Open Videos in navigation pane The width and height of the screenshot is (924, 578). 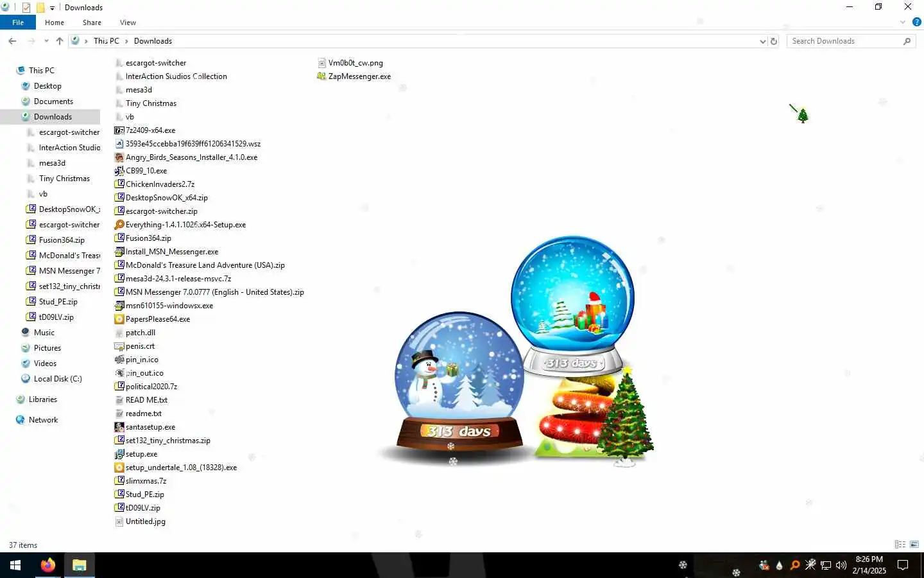tap(45, 363)
